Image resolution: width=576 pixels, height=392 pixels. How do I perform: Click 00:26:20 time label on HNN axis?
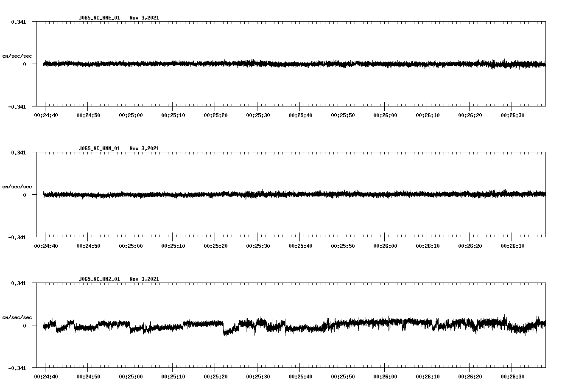coord(470,246)
